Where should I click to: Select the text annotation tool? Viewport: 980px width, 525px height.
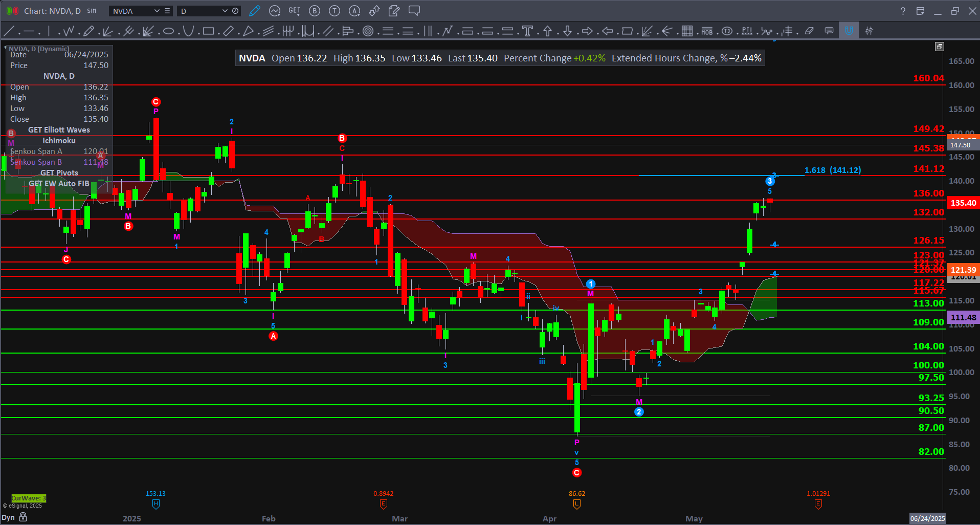[x=527, y=31]
